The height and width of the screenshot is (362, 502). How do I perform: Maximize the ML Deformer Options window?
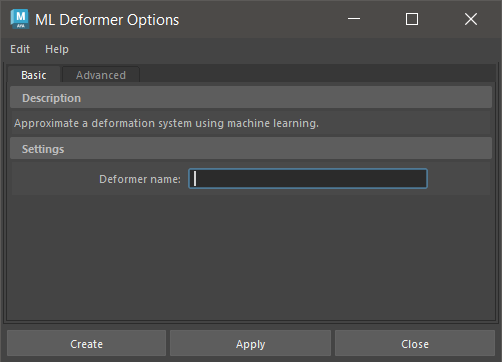click(412, 19)
